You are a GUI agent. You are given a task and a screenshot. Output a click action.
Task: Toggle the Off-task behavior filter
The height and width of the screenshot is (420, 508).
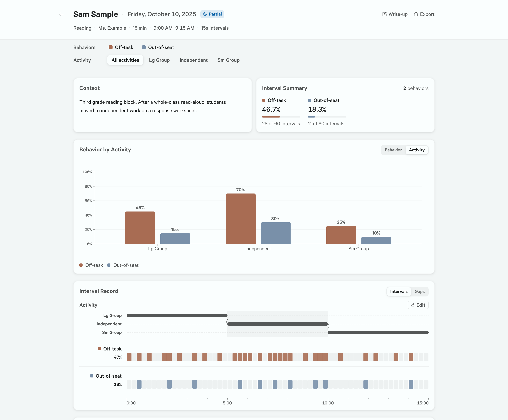(121, 47)
